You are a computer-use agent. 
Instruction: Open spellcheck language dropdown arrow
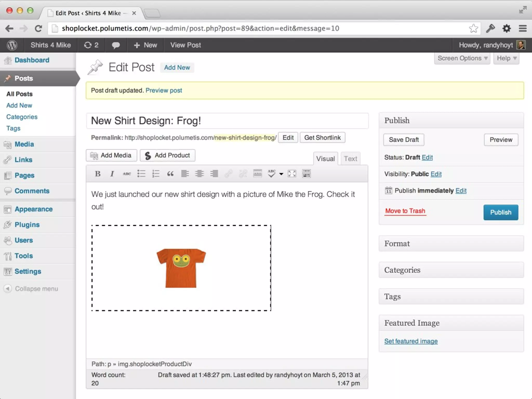281,174
